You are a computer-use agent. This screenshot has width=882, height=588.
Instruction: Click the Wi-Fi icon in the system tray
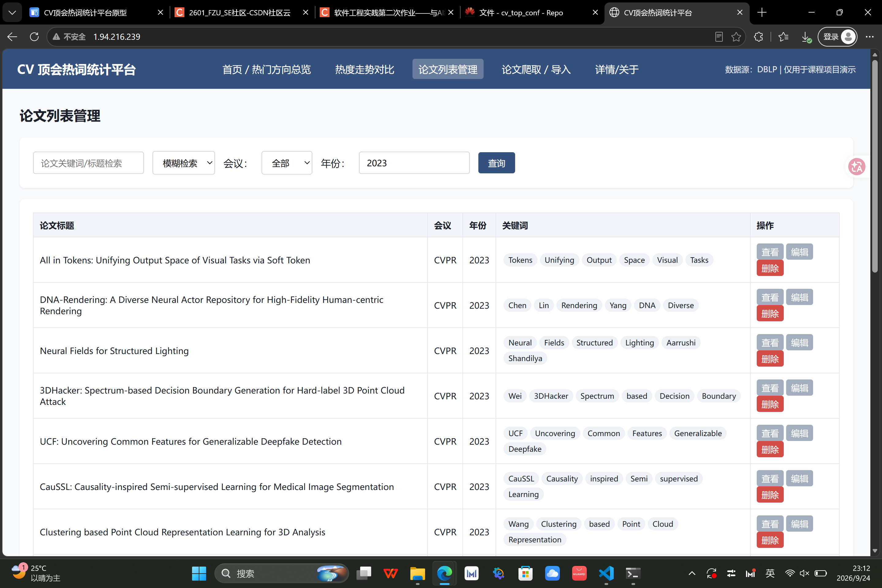point(790,573)
